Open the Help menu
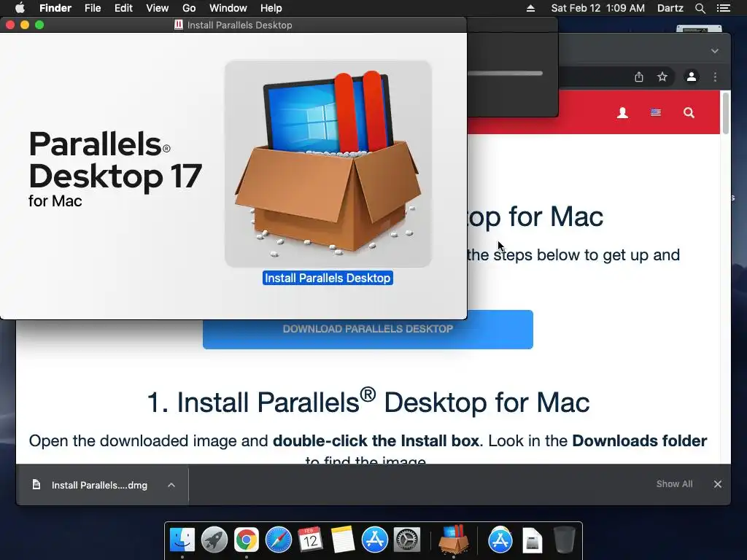Image resolution: width=747 pixels, height=560 pixels. [271, 8]
